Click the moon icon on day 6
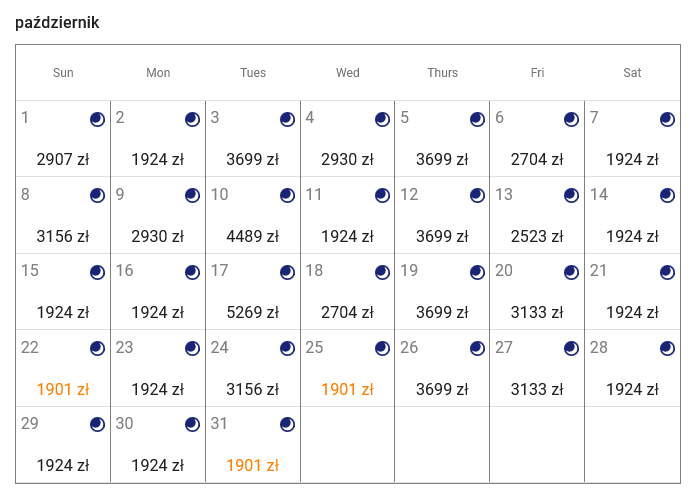 572,119
